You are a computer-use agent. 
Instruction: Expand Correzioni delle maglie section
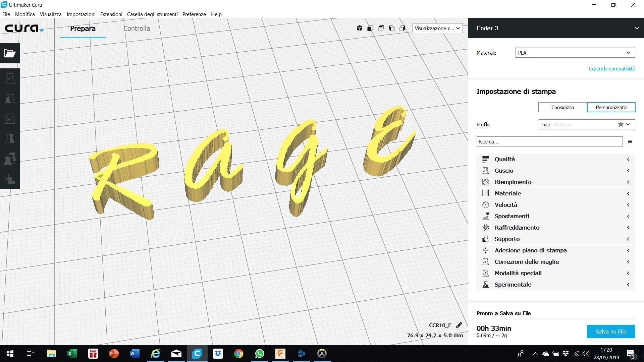pos(556,262)
